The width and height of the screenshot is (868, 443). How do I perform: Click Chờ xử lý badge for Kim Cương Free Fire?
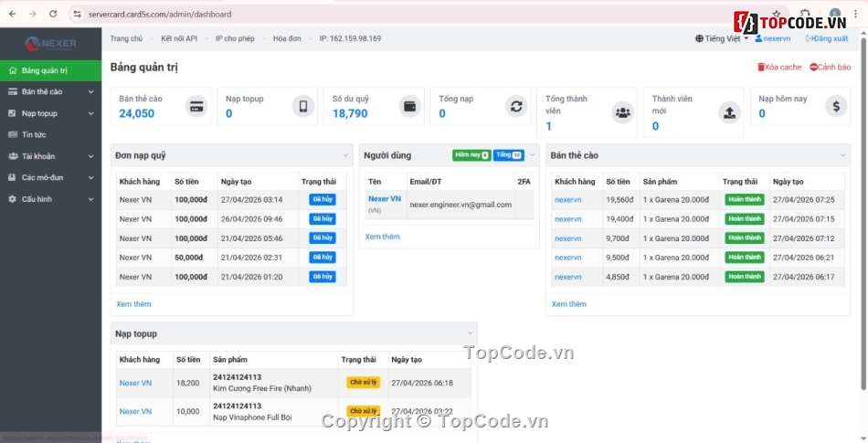tap(363, 382)
